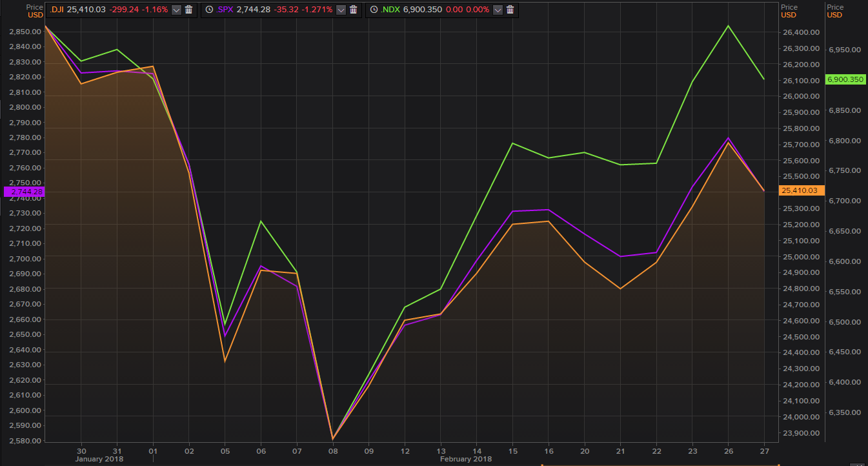Viewport: 868px width, 466px height.
Task: Click the .SPX last price 2,744.28 in legend
Action: [x=252, y=10]
